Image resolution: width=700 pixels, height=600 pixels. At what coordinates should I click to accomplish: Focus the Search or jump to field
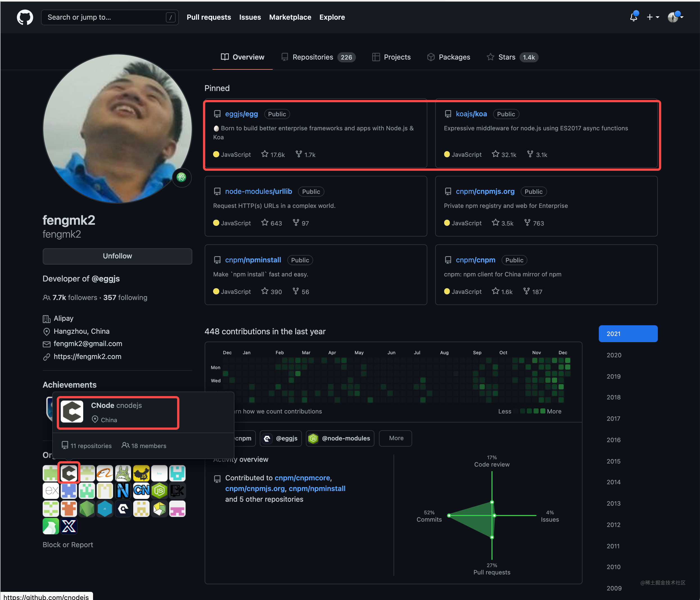click(110, 17)
